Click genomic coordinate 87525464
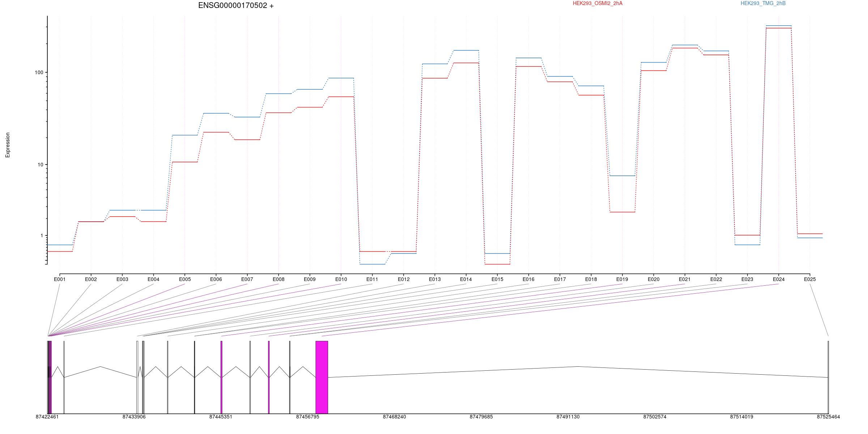Screen dimensions: 868x434 (x=828, y=417)
